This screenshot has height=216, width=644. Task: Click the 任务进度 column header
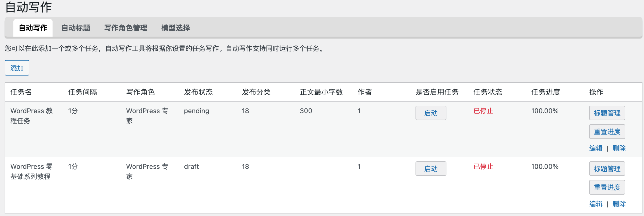546,92
